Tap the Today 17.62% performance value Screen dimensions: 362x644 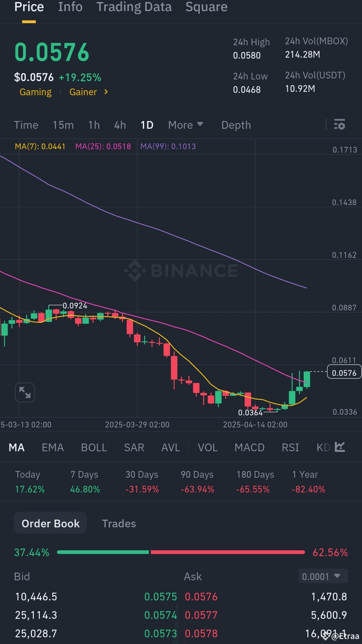[30, 489]
